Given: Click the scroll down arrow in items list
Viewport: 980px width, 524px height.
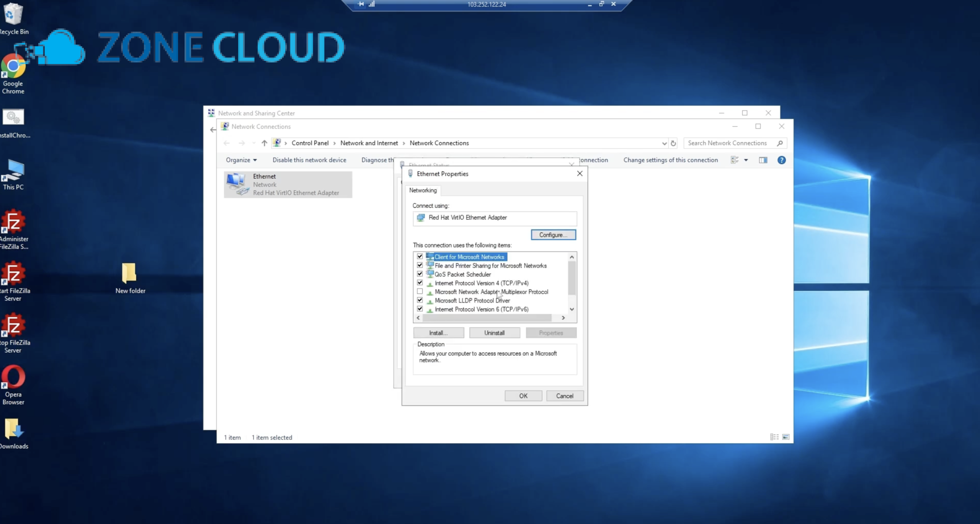Looking at the screenshot, I should coord(572,309).
